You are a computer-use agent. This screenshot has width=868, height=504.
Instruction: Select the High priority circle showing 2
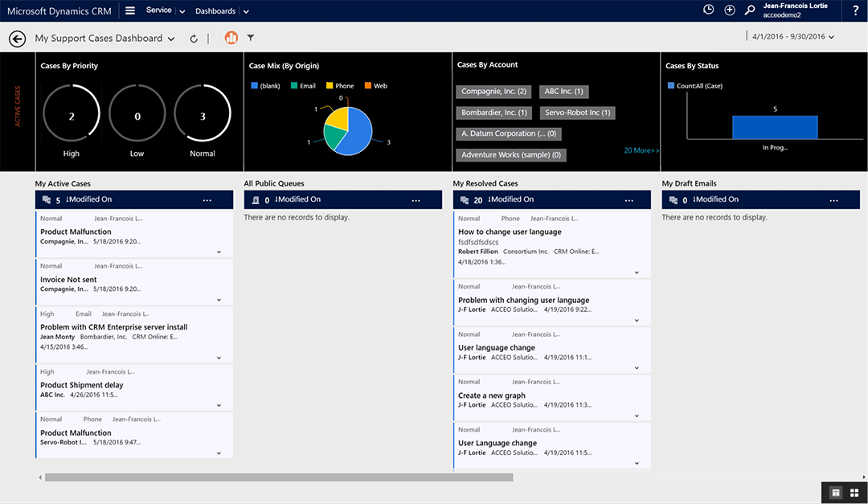click(72, 113)
